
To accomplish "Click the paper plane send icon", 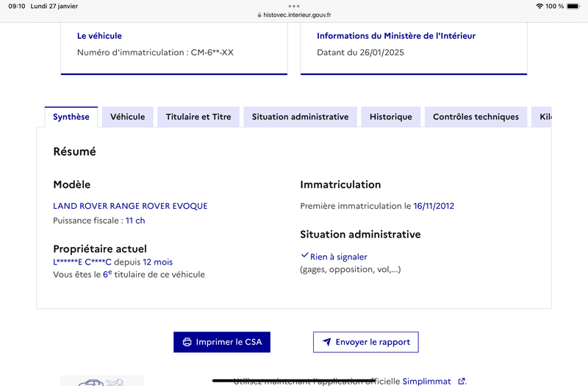I will point(327,342).
